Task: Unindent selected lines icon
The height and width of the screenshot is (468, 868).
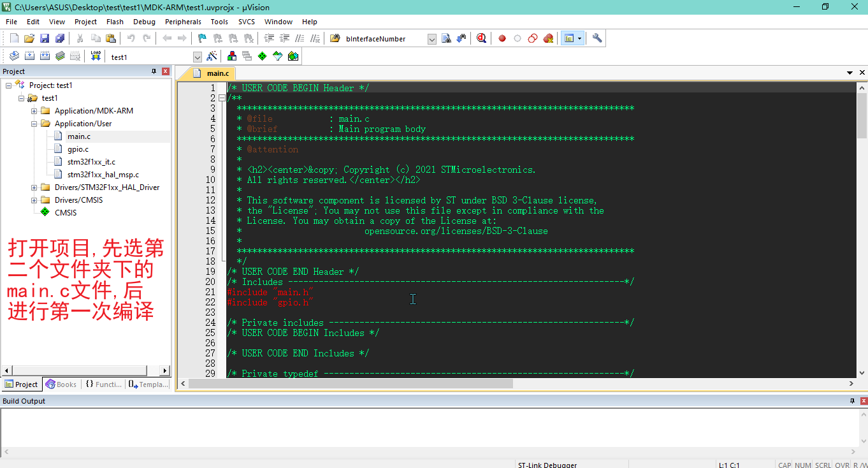Action: coord(284,38)
